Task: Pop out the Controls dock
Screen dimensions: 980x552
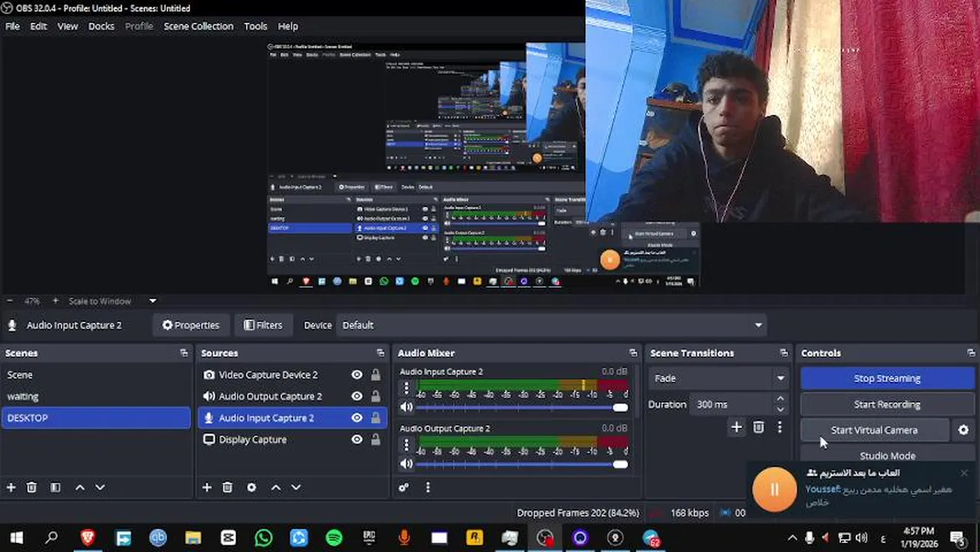Action: (x=971, y=353)
